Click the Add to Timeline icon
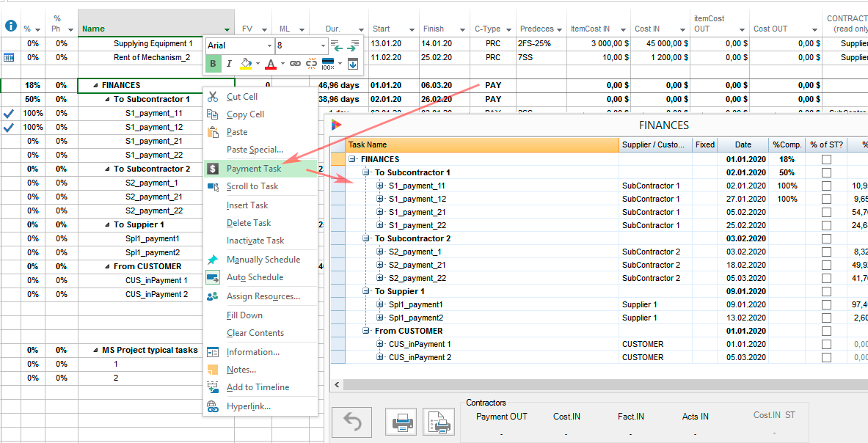 (x=213, y=387)
